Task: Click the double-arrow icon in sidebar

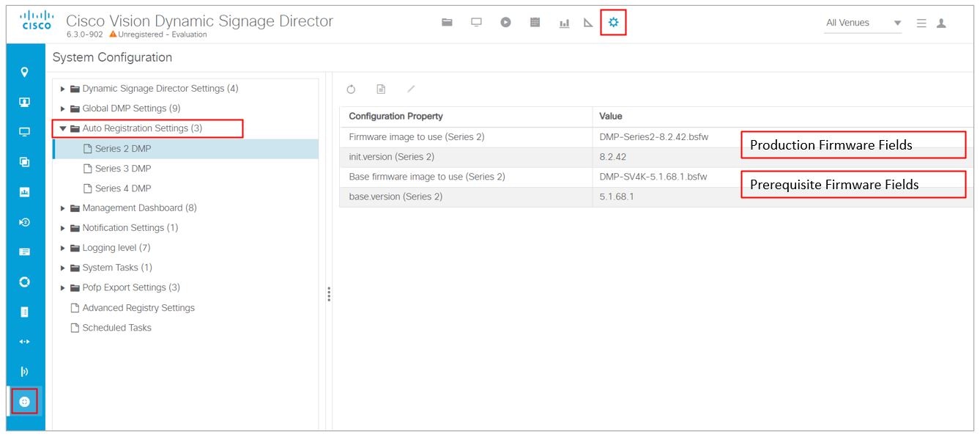Action: (25, 342)
